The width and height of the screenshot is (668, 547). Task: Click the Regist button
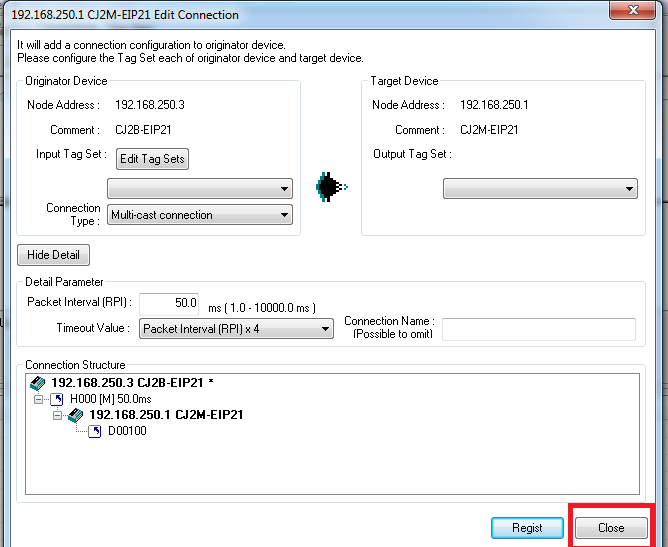(527, 528)
